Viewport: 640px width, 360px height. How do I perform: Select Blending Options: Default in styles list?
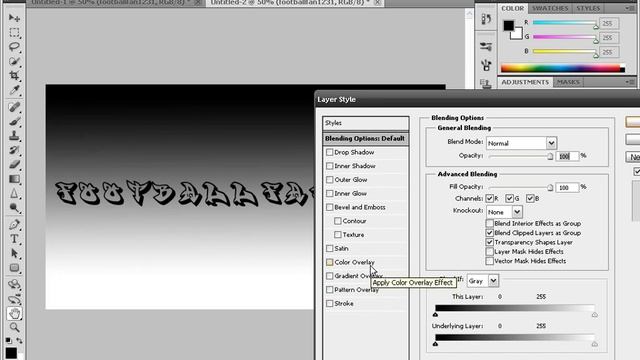[x=365, y=138]
